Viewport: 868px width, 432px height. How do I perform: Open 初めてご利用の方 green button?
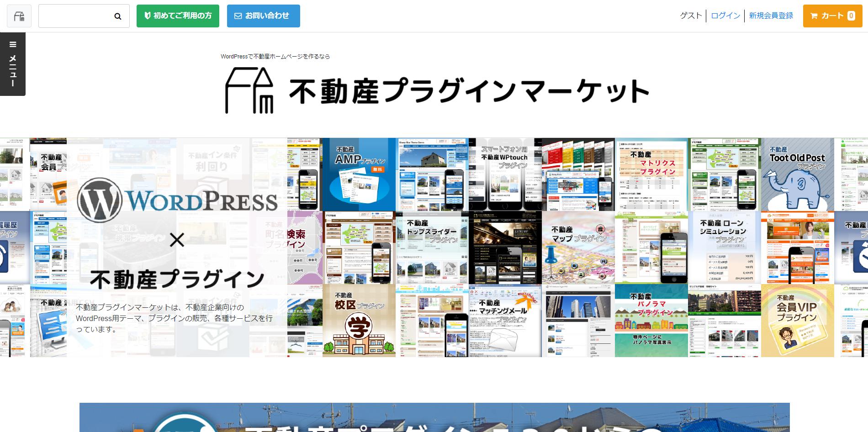click(178, 16)
